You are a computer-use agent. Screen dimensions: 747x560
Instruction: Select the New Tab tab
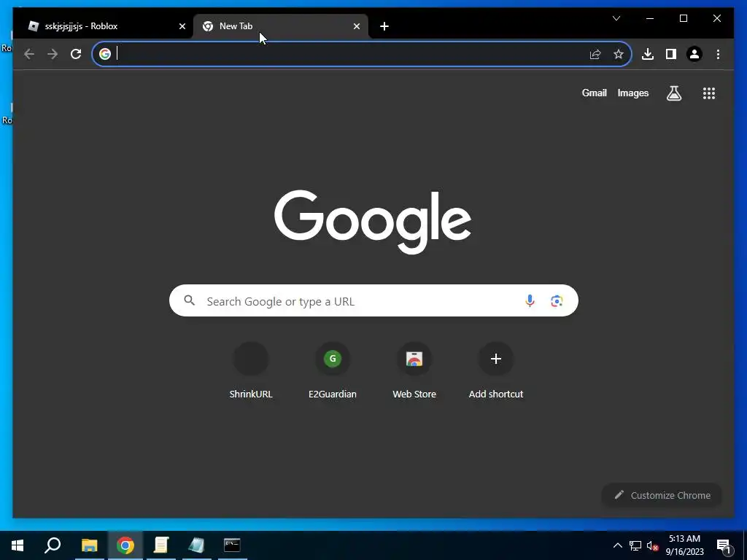[x=280, y=26]
